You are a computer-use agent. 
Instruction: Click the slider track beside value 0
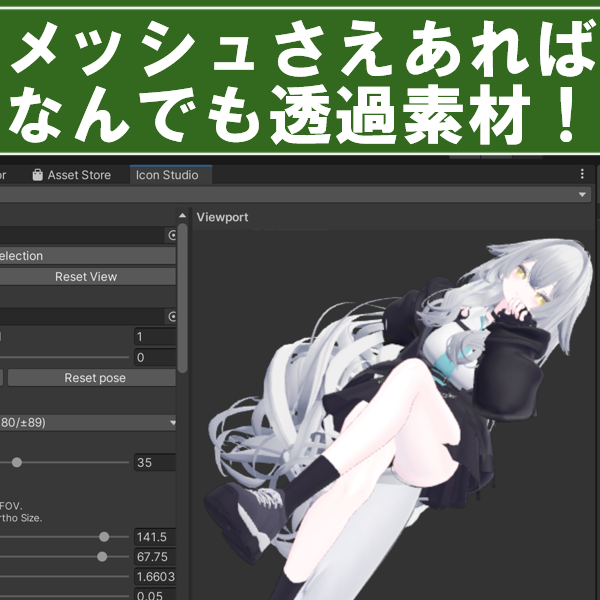(x=64, y=357)
